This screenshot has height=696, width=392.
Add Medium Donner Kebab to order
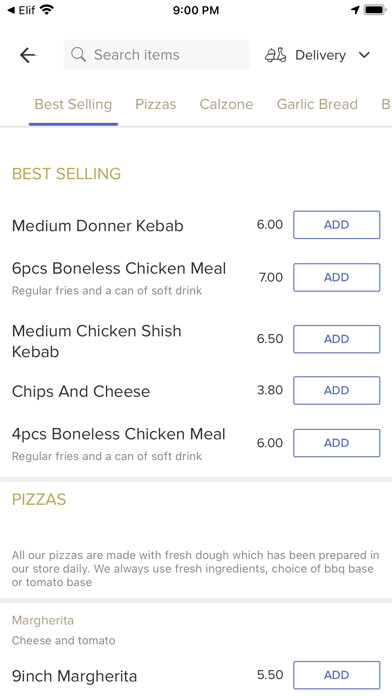point(337,225)
